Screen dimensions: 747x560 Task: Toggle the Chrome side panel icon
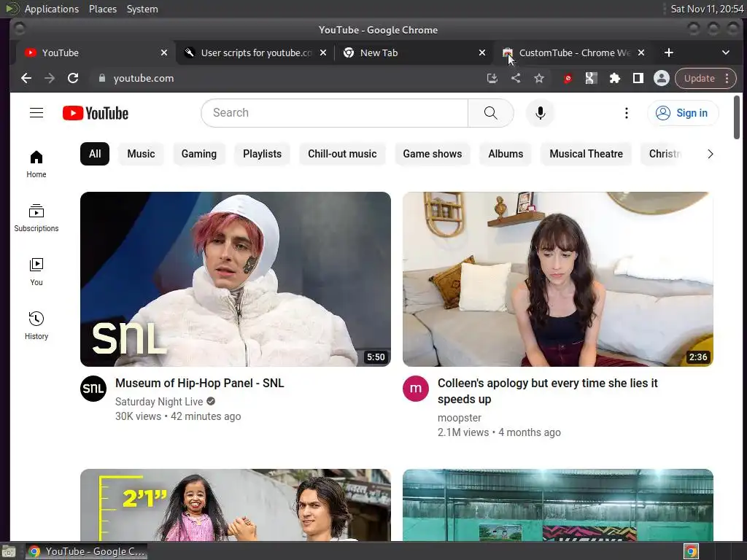point(638,78)
